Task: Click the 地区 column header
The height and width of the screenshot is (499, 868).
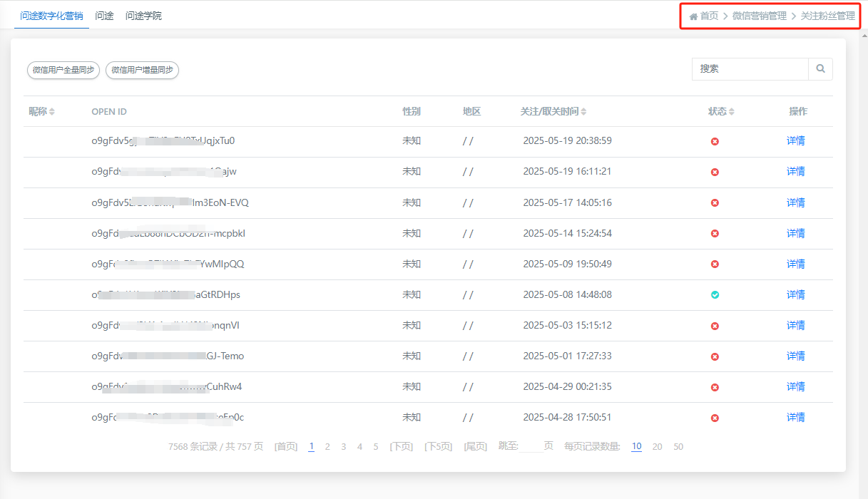Action: pyautogui.click(x=471, y=112)
